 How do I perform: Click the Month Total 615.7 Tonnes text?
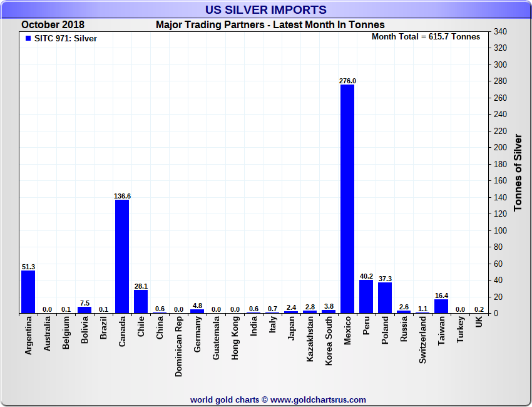[x=426, y=37]
